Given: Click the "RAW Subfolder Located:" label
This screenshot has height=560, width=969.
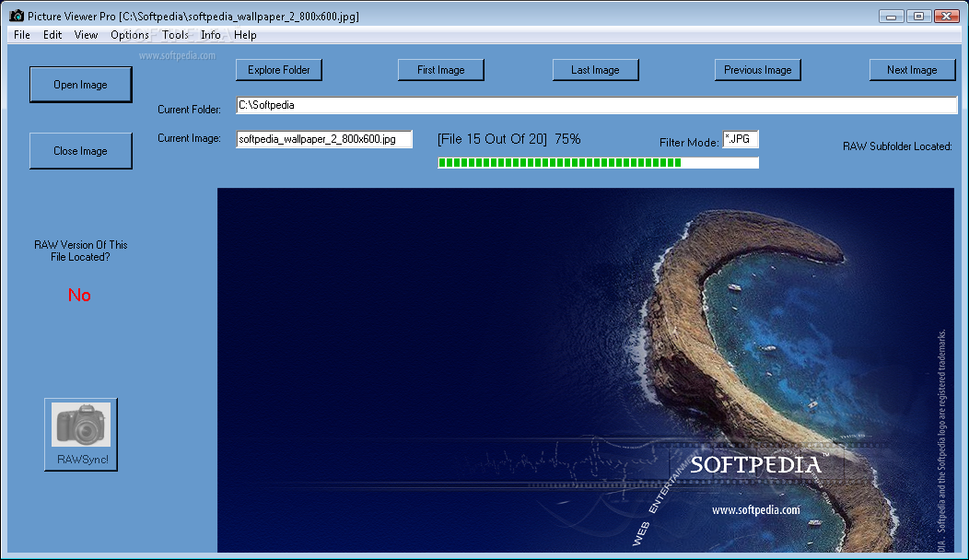Looking at the screenshot, I should pyautogui.click(x=897, y=146).
